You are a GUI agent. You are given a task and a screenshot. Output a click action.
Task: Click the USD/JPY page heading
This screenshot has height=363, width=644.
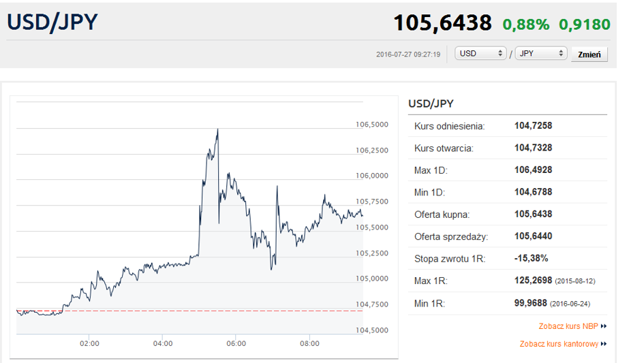click(52, 22)
